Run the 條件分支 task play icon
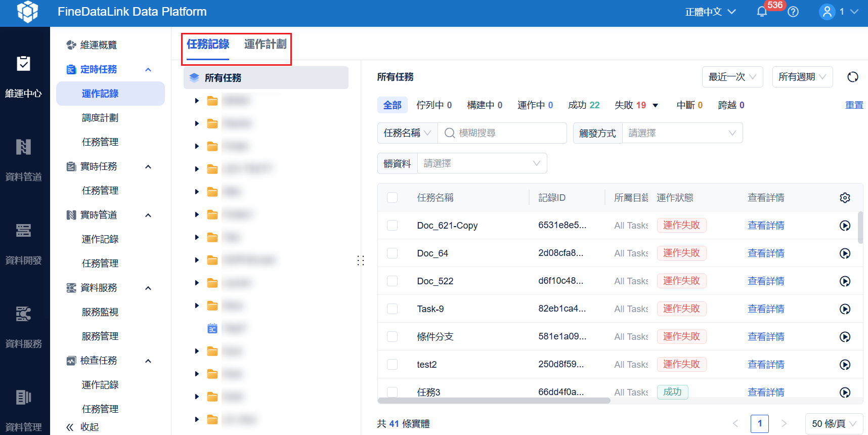This screenshot has width=868, height=435. point(845,337)
